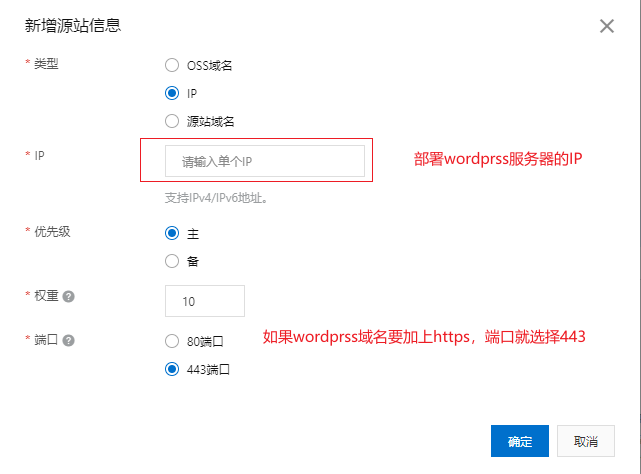Choose the 443端口 option
The width and height of the screenshot is (641, 474).
pos(172,369)
